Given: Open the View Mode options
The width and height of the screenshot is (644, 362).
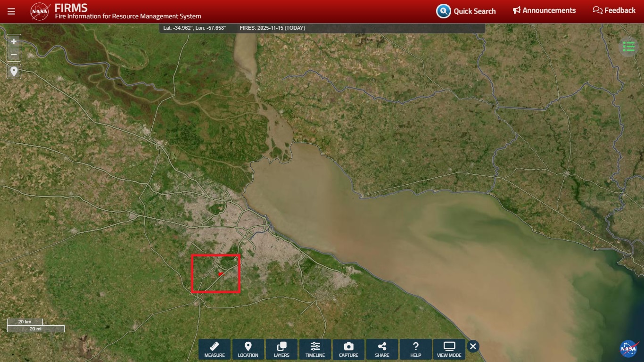Looking at the screenshot, I should (449, 349).
